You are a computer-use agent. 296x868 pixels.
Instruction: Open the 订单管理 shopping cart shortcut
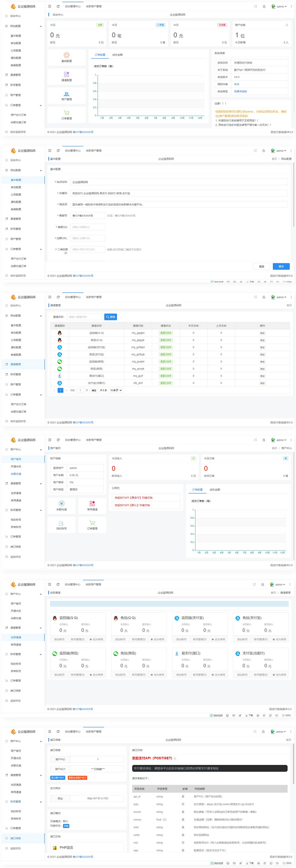pos(67,113)
